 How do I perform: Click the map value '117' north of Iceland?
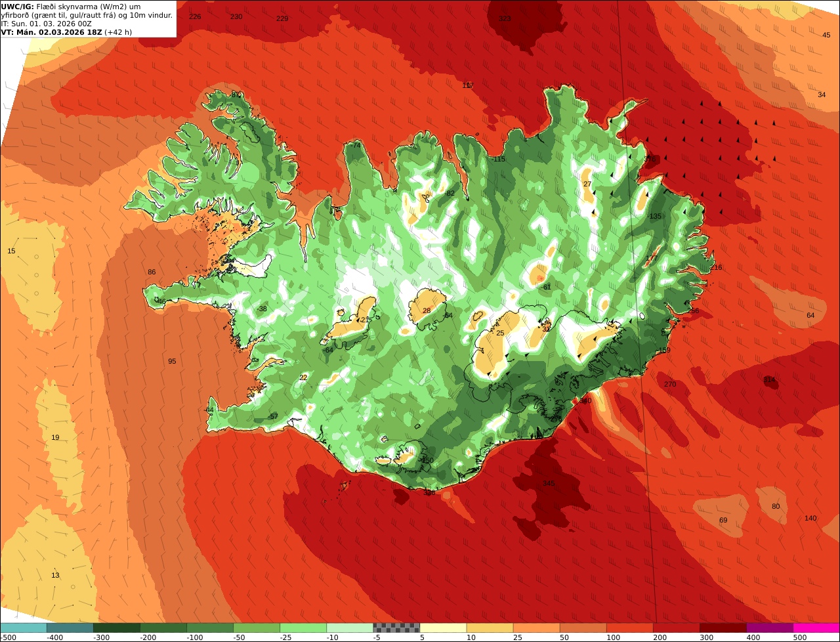click(468, 85)
